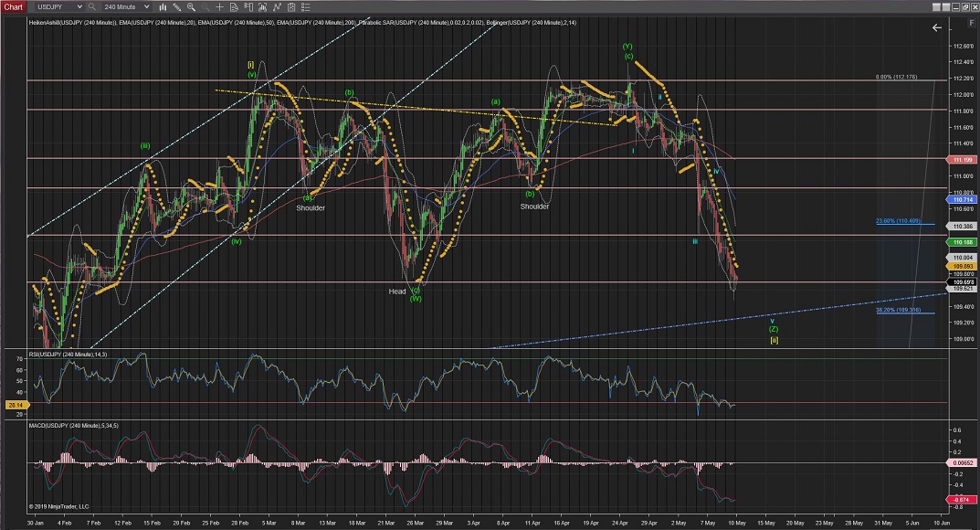This screenshot has height=530, width=980.
Task: Click the blue 110.714 price marker
Action: coord(959,199)
